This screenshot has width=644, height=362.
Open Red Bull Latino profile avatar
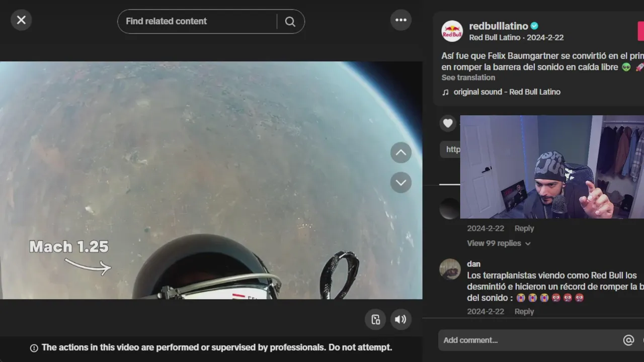coord(452,31)
